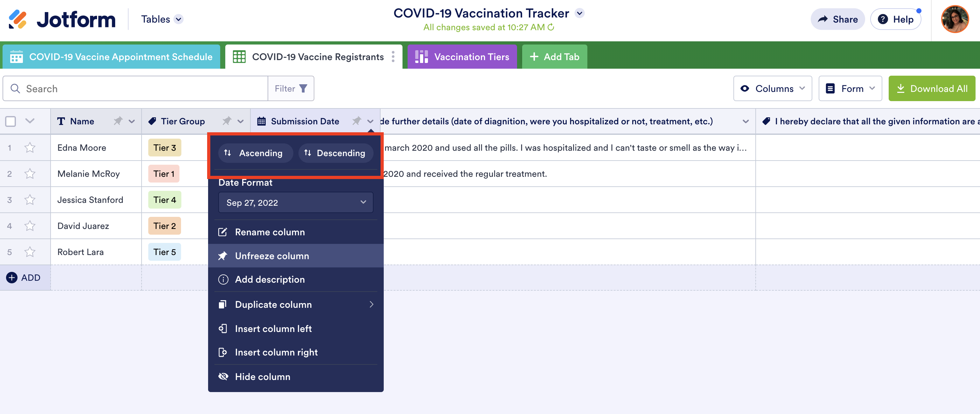This screenshot has height=414, width=980.
Task: Select Hide column from menu
Action: pos(262,376)
